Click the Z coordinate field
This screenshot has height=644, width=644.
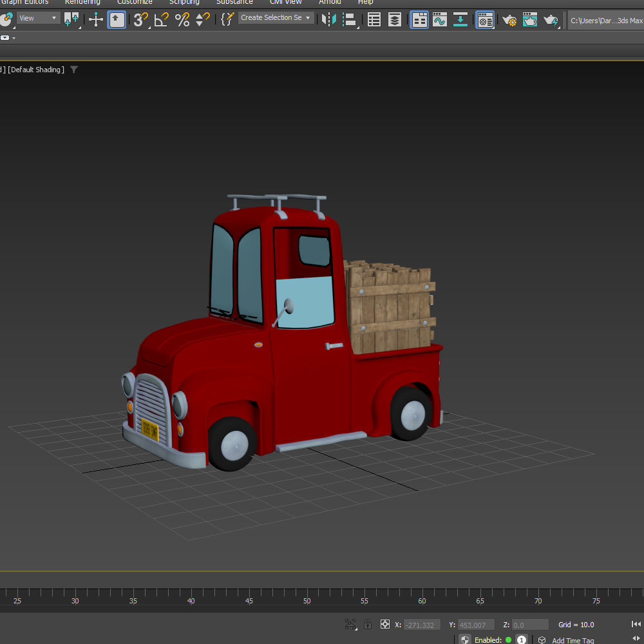[x=530, y=625]
